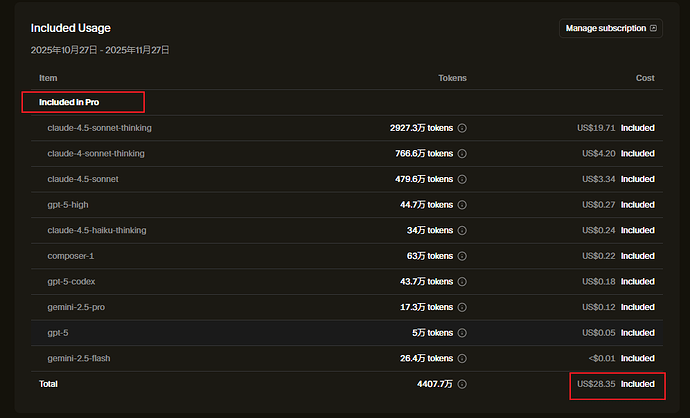Image resolution: width=690 pixels, height=418 pixels.
Task: Click the 26.4万 tokens value
Action: [x=426, y=358]
